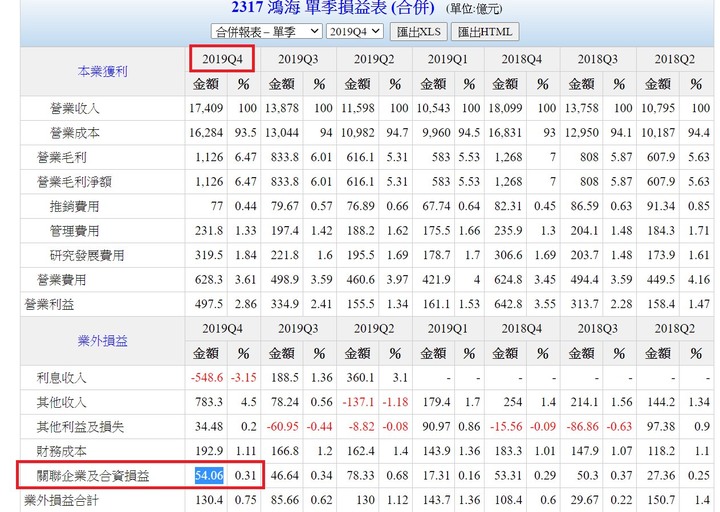The height and width of the screenshot is (512, 720).
Task: Click the 管理費用 row label
Action: [x=74, y=231]
